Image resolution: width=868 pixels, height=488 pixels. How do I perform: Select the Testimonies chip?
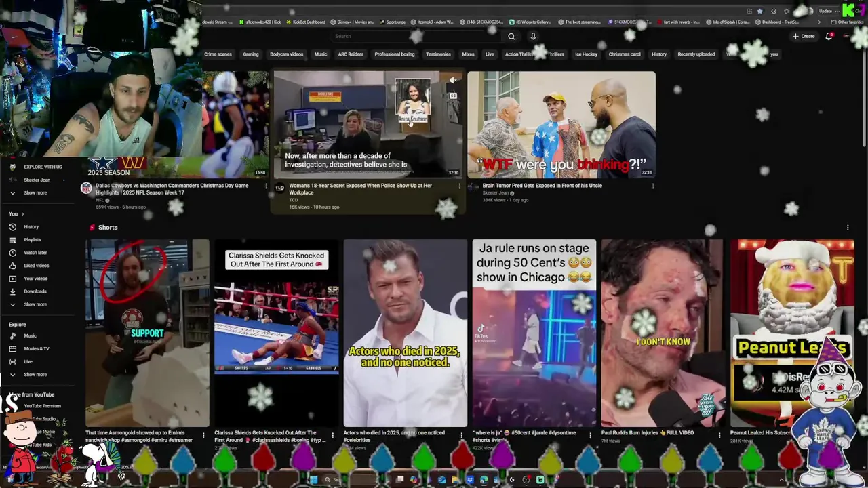(438, 54)
